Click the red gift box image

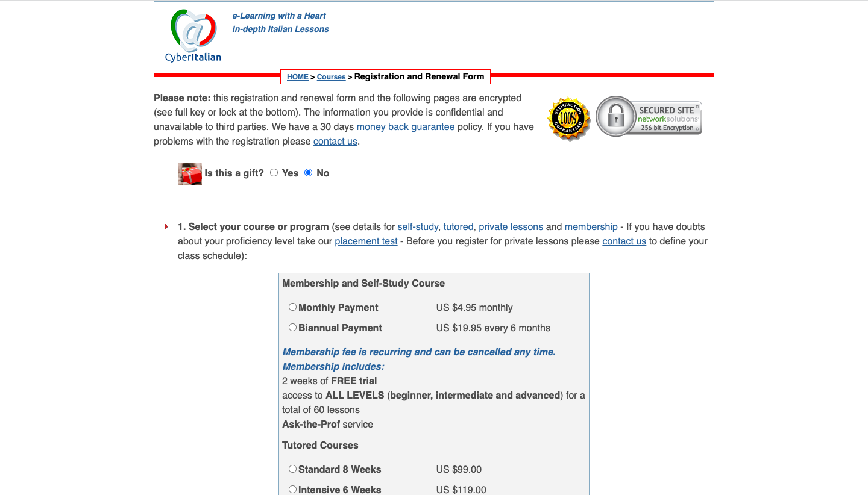tap(189, 173)
